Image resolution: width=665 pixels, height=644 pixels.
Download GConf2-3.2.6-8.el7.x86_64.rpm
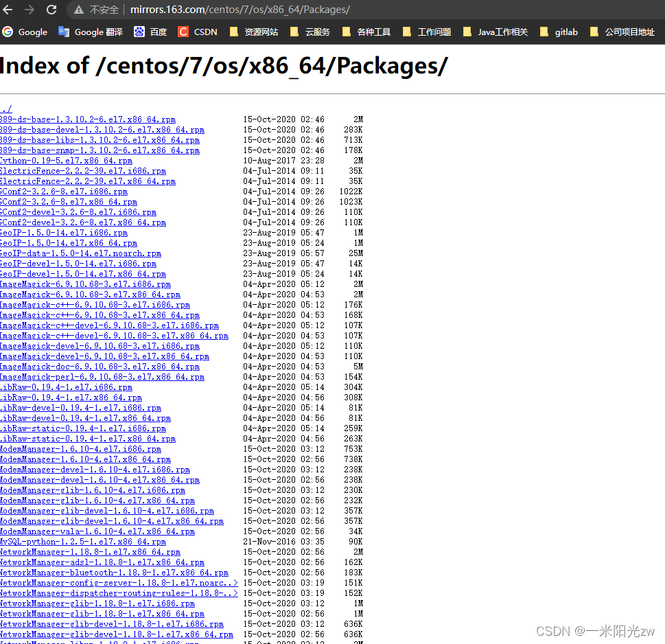(x=69, y=202)
